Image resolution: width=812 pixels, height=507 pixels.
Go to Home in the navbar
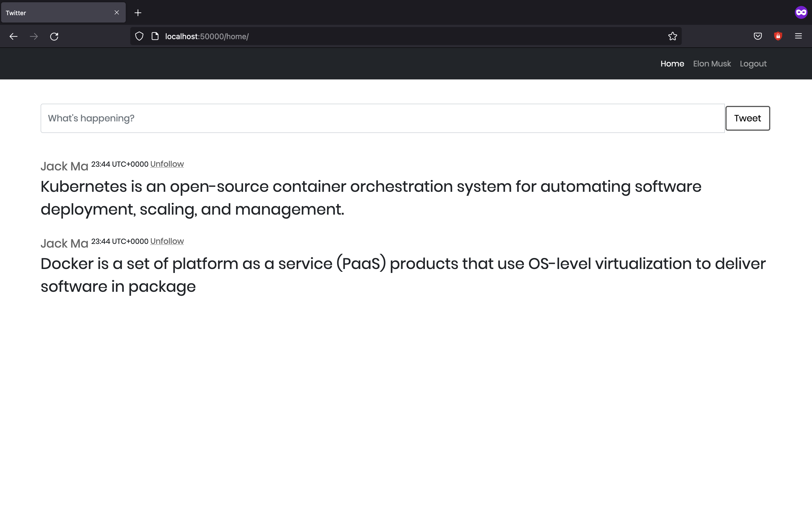pyautogui.click(x=672, y=64)
